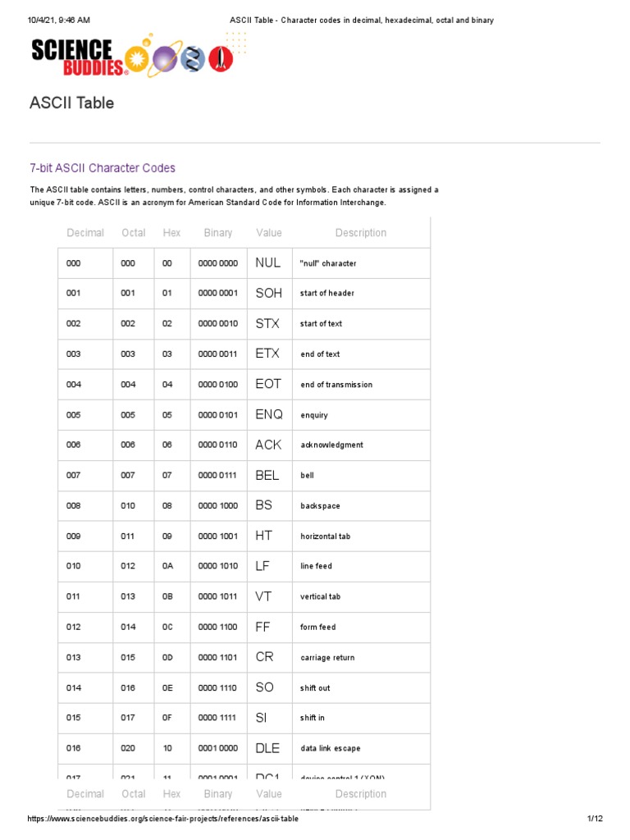Click the purple planet icon in the logo

click(164, 59)
